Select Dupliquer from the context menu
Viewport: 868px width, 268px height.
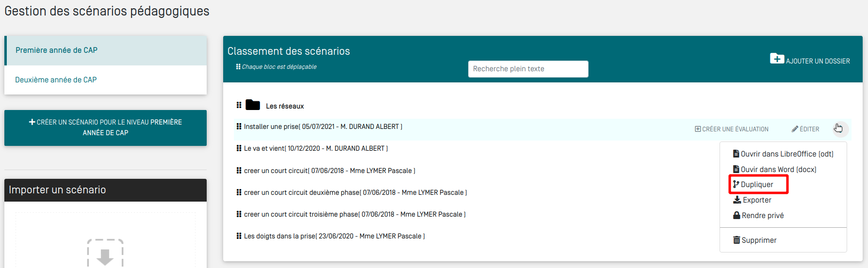[757, 185]
